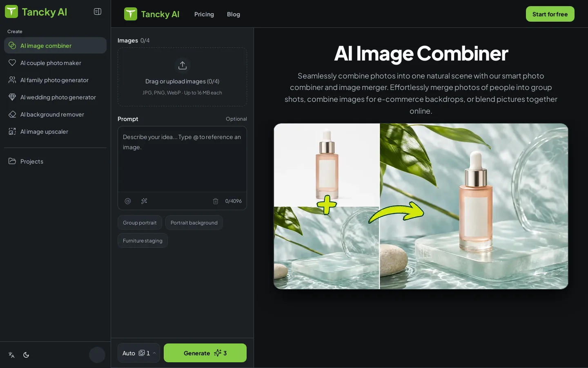Focus the prompt description text area
Viewport: 588px width, 368px height.
[x=182, y=159]
